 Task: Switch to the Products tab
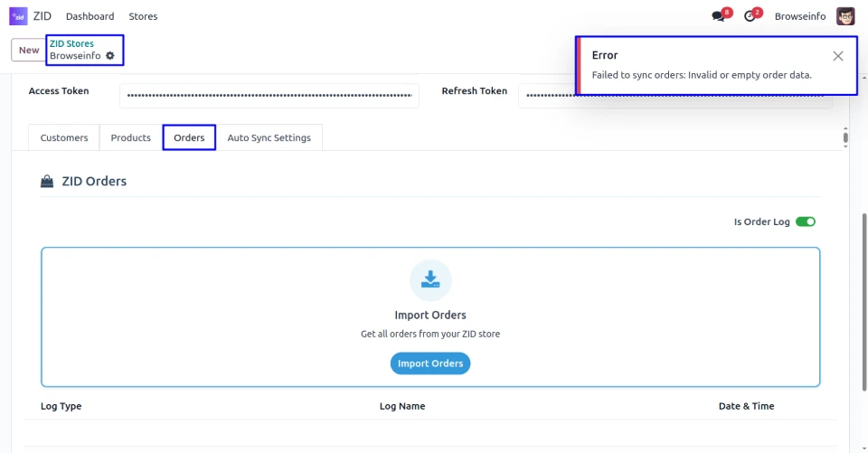click(x=131, y=137)
